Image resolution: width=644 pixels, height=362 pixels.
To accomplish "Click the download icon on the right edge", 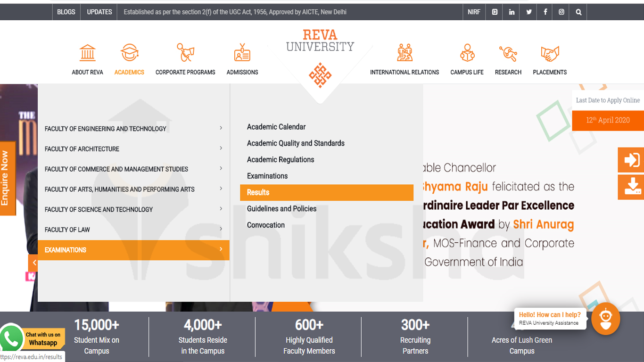I will (631, 187).
